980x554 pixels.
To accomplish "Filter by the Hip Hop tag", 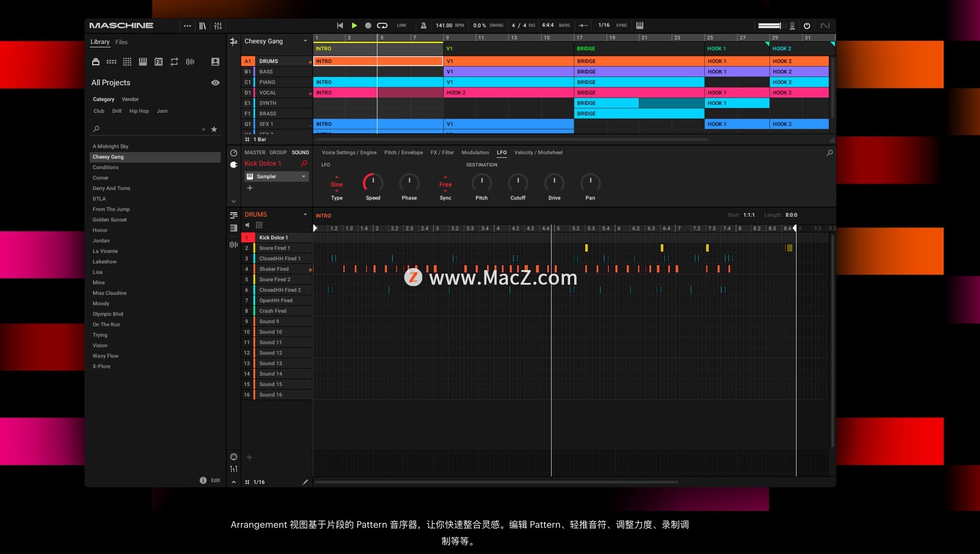I will click(x=139, y=111).
